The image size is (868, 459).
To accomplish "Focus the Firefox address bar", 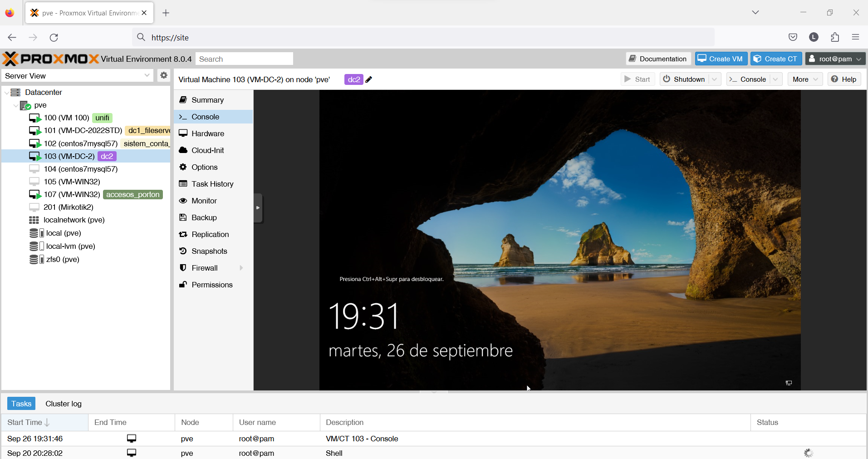I will tap(423, 37).
